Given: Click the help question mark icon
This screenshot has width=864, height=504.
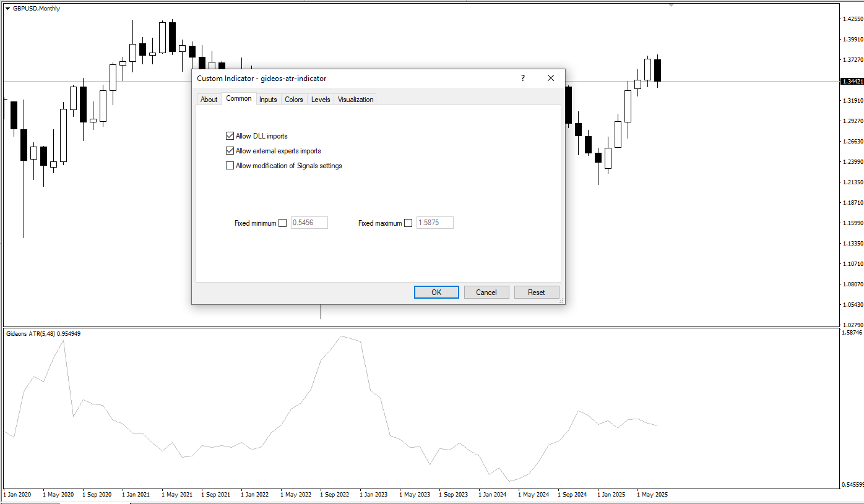Looking at the screenshot, I should click(523, 79).
